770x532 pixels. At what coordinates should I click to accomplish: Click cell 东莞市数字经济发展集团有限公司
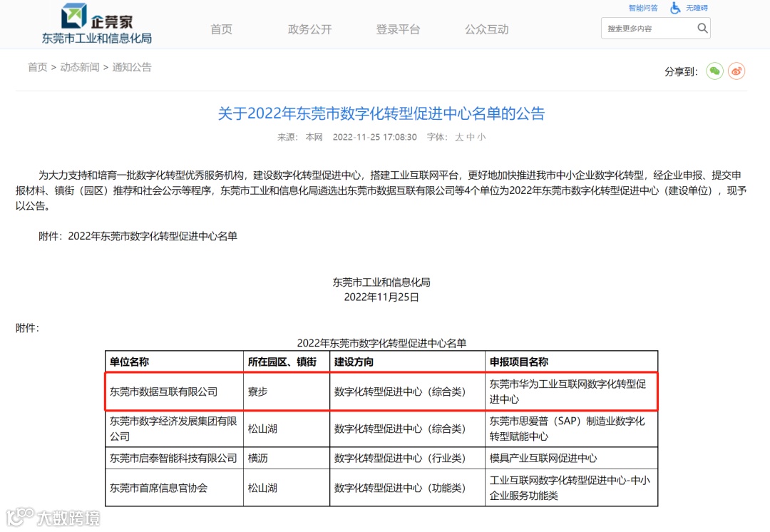(x=173, y=429)
